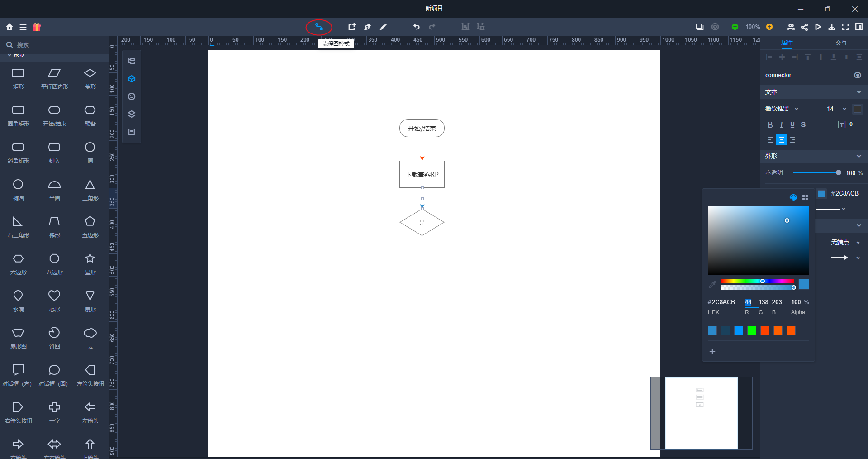Image resolution: width=868 pixels, height=459 pixels.
Task: Enter fullscreen mode
Action: pos(845,27)
